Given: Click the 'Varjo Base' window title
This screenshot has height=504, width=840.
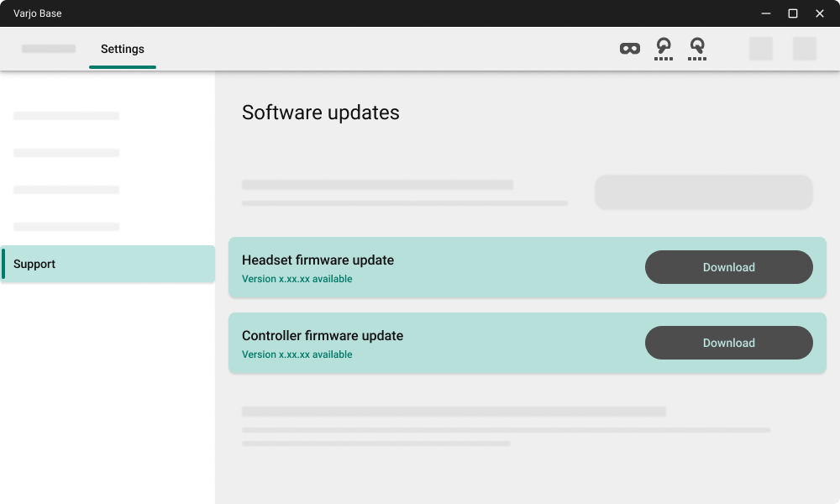Looking at the screenshot, I should click(38, 13).
